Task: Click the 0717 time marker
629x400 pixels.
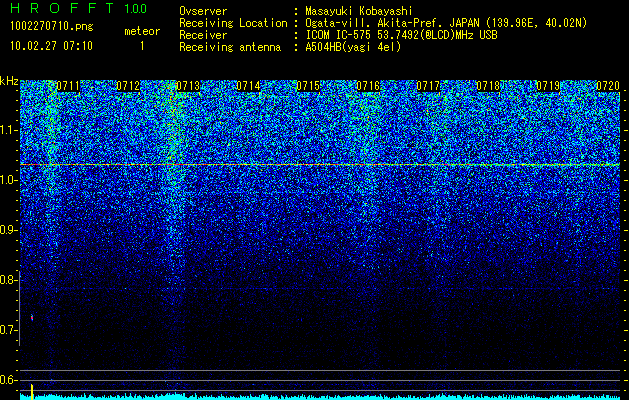Action: [x=428, y=86]
